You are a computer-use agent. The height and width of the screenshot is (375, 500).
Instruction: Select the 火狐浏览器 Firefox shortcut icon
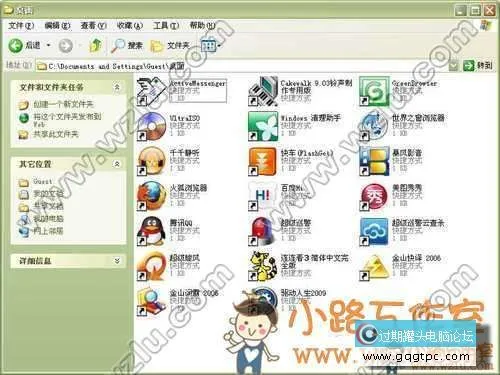[x=151, y=197]
